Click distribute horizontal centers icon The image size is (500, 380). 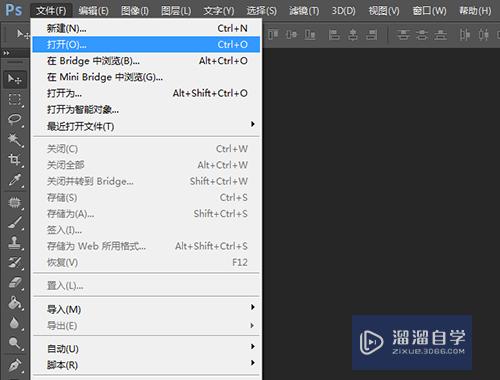pos(484,34)
